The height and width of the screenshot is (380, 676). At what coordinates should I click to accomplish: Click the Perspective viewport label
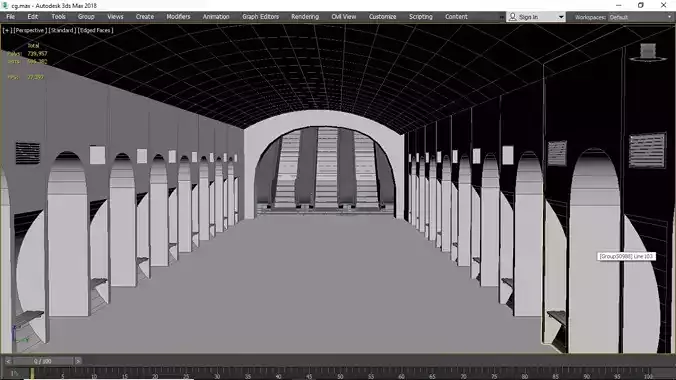point(30,30)
